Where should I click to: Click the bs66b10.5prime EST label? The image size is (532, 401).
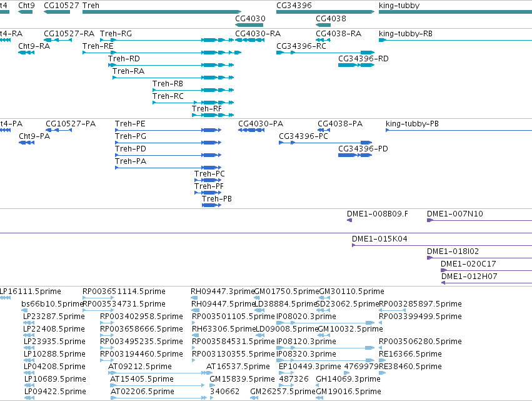tap(52, 304)
